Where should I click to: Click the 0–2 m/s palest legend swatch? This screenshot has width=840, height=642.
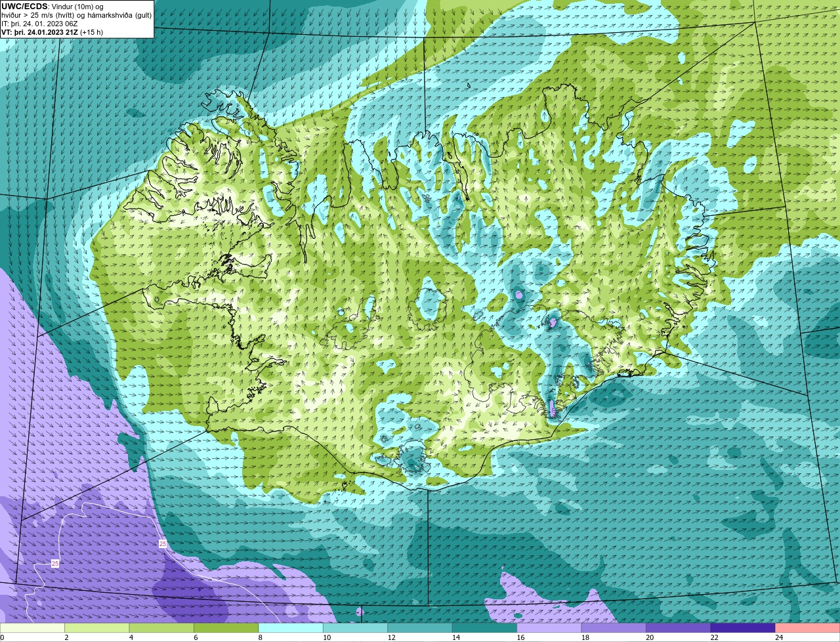33,628
